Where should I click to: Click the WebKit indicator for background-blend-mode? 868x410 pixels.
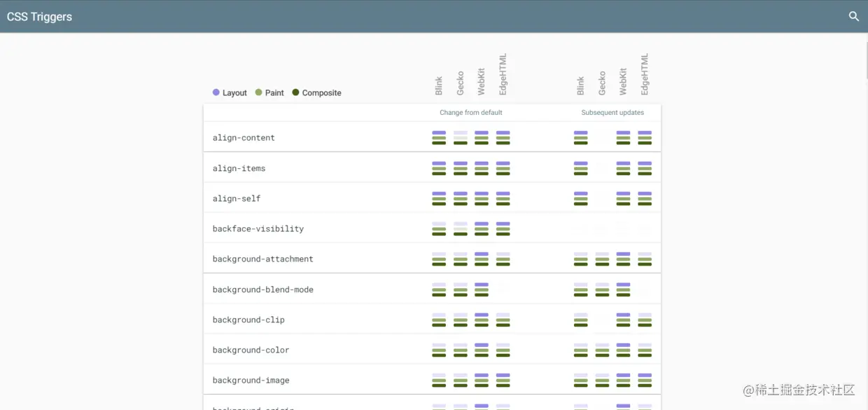pyautogui.click(x=481, y=288)
